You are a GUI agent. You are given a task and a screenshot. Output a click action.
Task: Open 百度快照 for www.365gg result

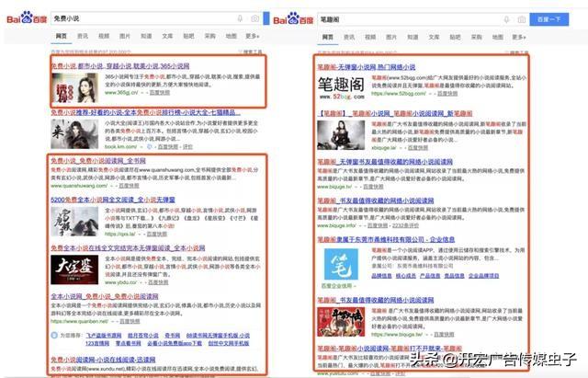click(160, 93)
